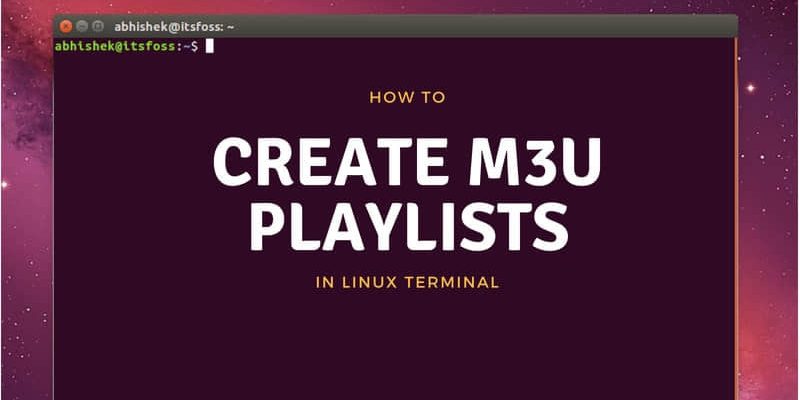Click the CREATE M3U headline
The height and width of the screenshot is (400, 800).
pos(407,162)
